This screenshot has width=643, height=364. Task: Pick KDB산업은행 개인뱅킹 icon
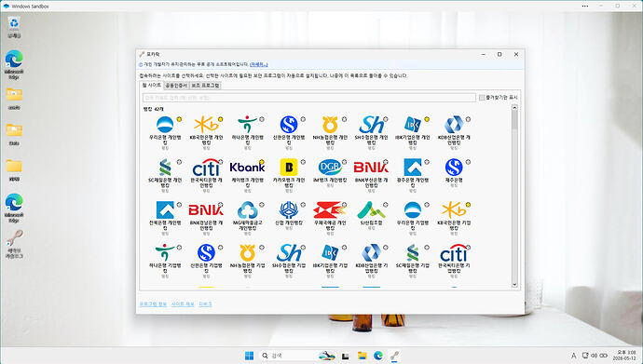coord(454,125)
